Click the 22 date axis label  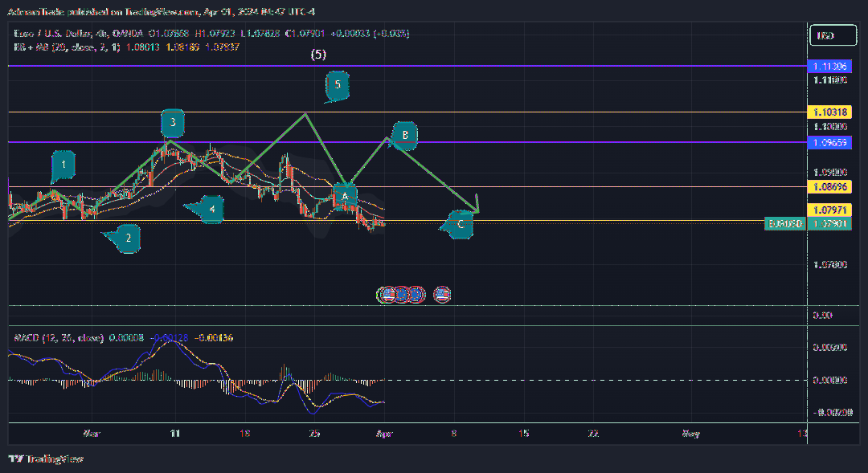pyautogui.click(x=593, y=433)
